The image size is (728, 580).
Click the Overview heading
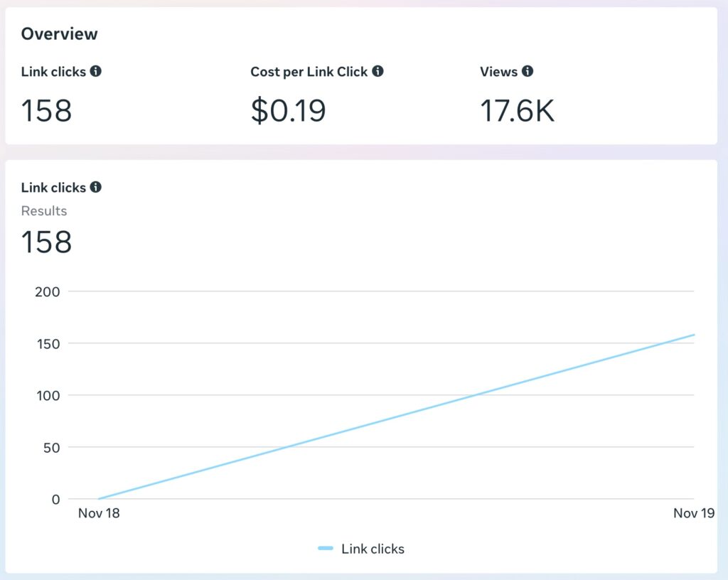click(60, 33)
